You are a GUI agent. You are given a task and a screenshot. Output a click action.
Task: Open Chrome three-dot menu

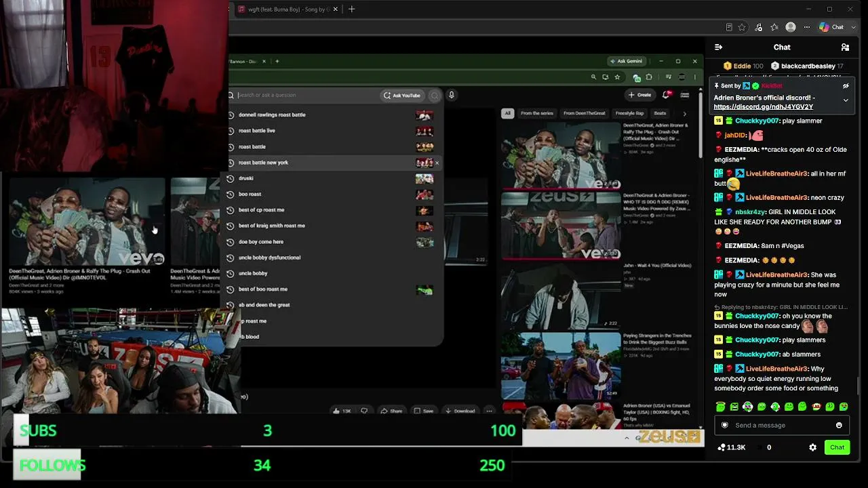click(x=694, y=77)
